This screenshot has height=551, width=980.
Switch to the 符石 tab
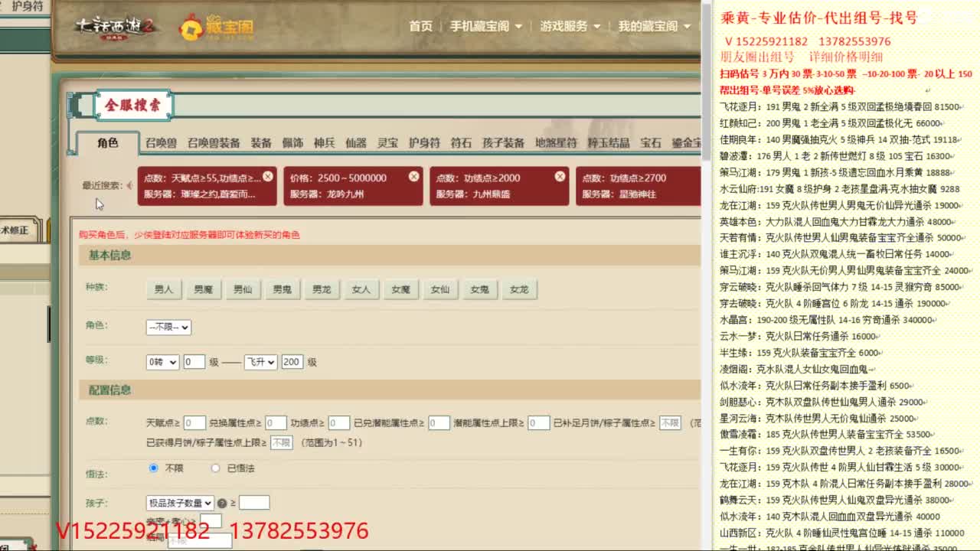coord(461,143)
